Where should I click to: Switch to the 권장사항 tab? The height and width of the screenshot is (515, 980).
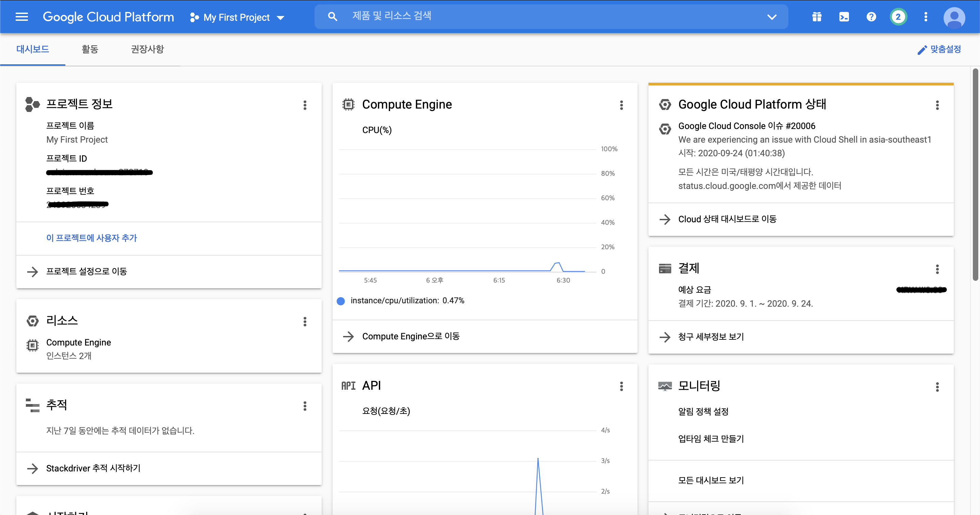pyautogui.click(x=147, y=49)
